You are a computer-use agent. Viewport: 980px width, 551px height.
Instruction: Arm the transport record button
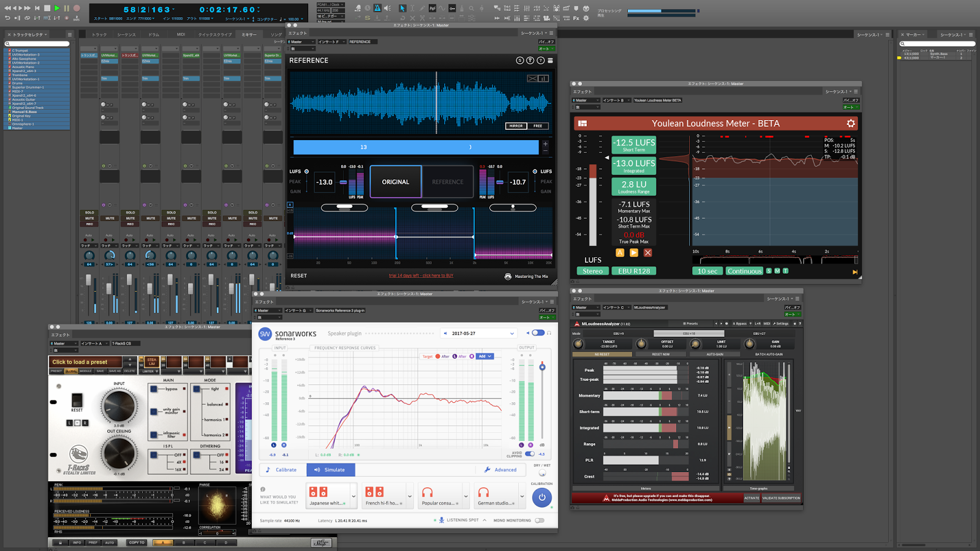[x=77, y=8]
